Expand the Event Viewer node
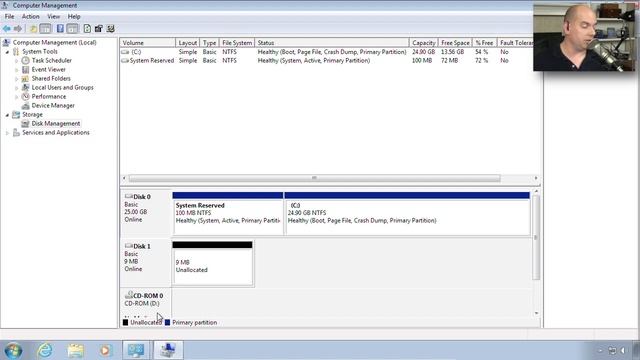The height and width of the screenshot is (360, 640). tap(16, 70)
